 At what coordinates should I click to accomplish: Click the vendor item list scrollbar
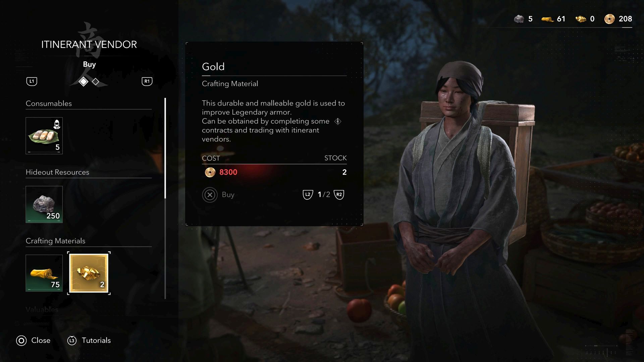click(x=165, y=198)
